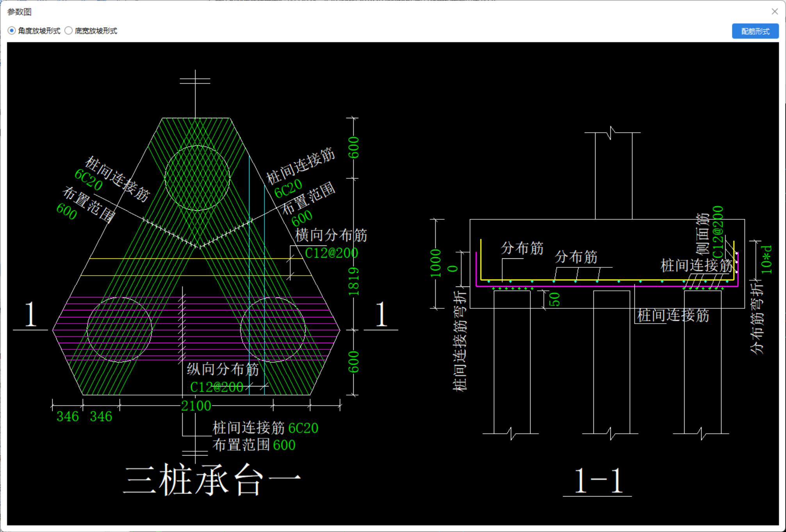Select the 角度放坡形式 radio option

34,31
